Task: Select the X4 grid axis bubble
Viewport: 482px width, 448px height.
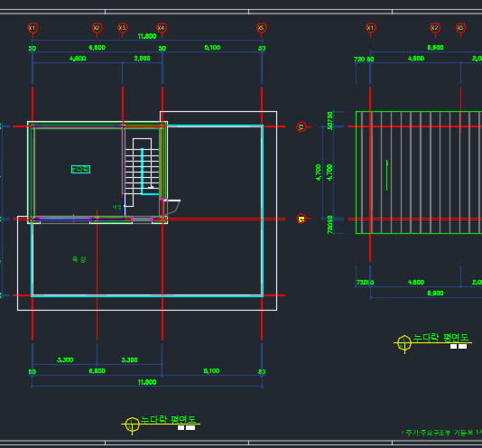Action: point(162,28)
